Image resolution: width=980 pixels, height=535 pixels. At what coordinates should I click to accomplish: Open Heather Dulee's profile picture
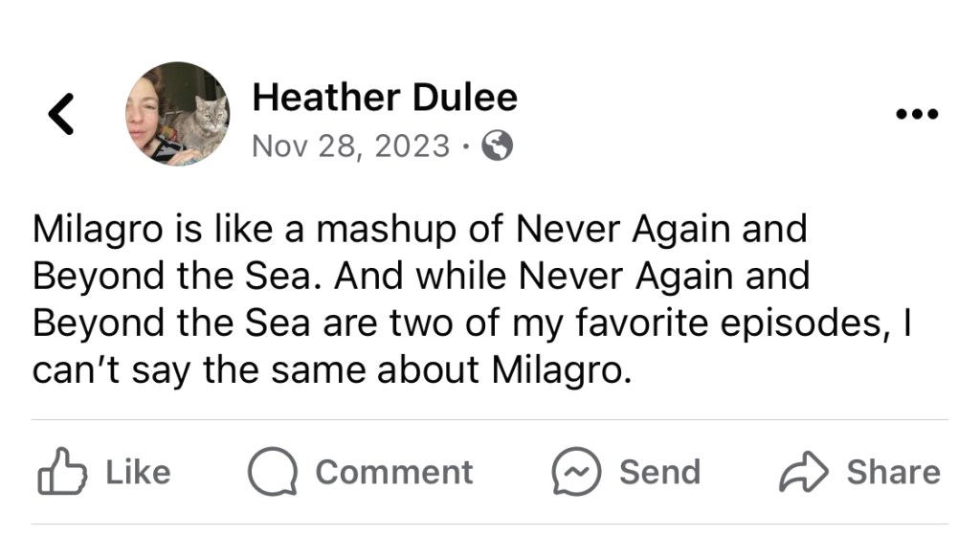tap(178, 115)
